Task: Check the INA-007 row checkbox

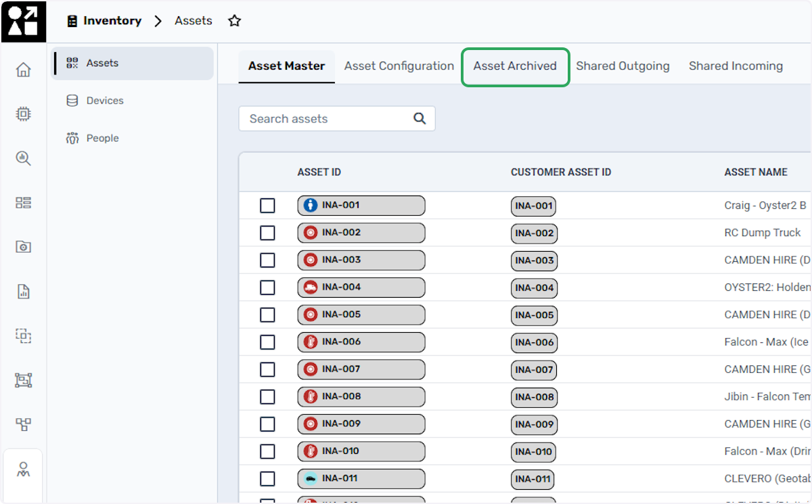Action: coord(267,369)
